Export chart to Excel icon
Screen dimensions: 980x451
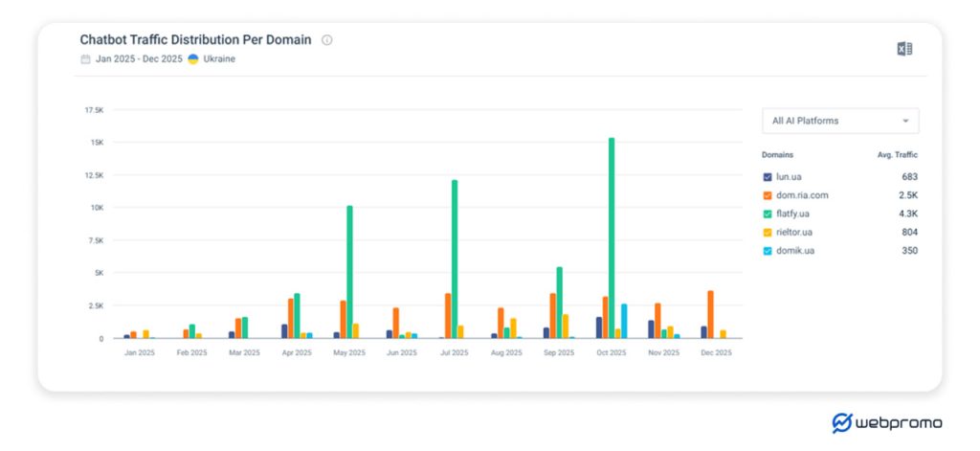pyautogui.click(x=904, y=49)
